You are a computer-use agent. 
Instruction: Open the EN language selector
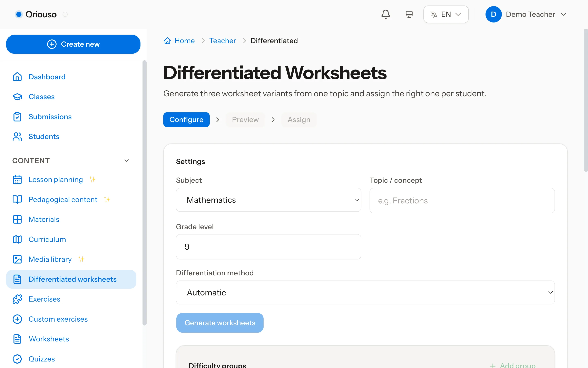point(446,14)
